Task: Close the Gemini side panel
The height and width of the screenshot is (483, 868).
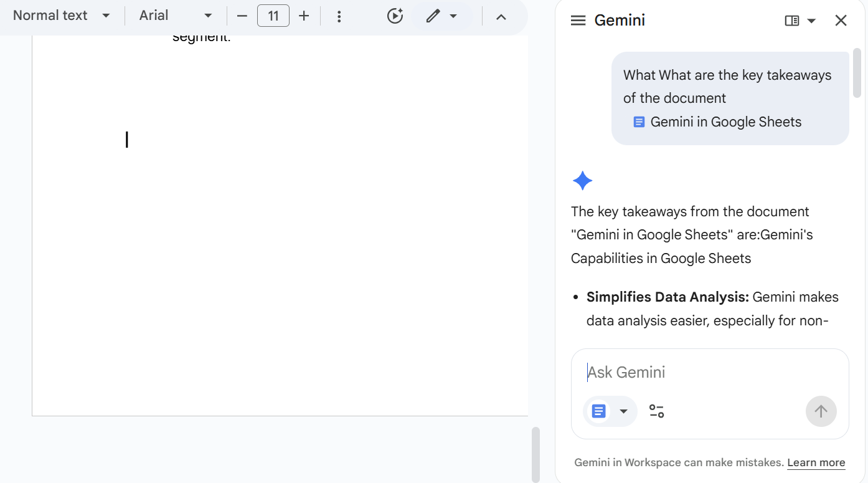Action: 841,21
